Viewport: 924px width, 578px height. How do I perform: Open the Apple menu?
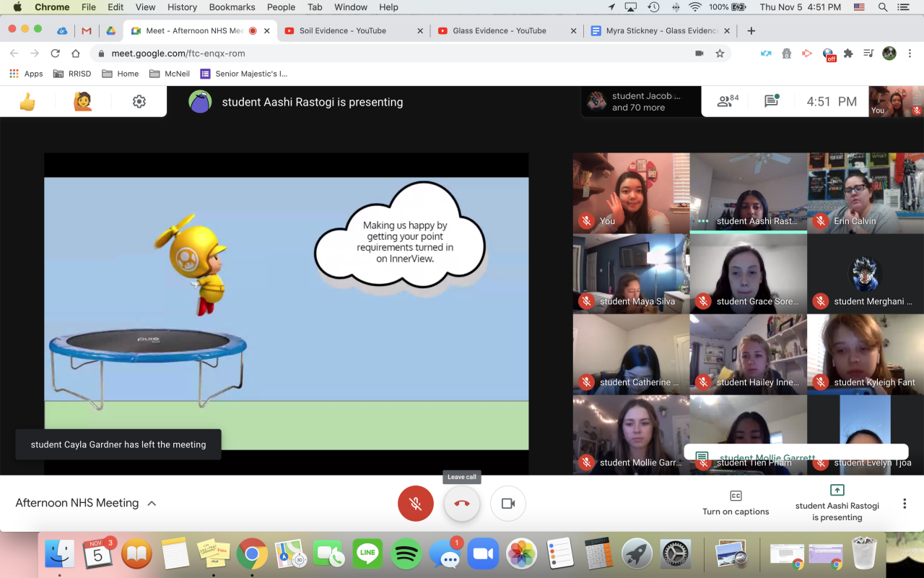pyautogui.click(x=17, y=7)
